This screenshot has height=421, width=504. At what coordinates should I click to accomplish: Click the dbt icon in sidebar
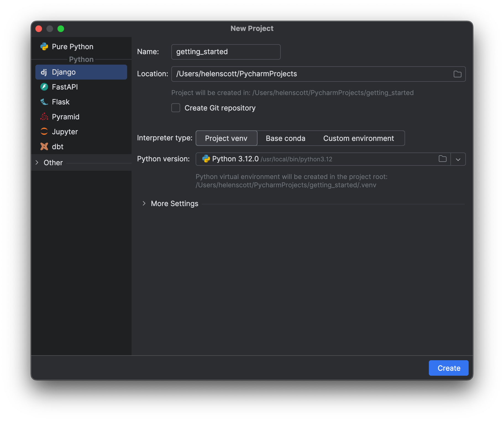click(x=44, y=146)
